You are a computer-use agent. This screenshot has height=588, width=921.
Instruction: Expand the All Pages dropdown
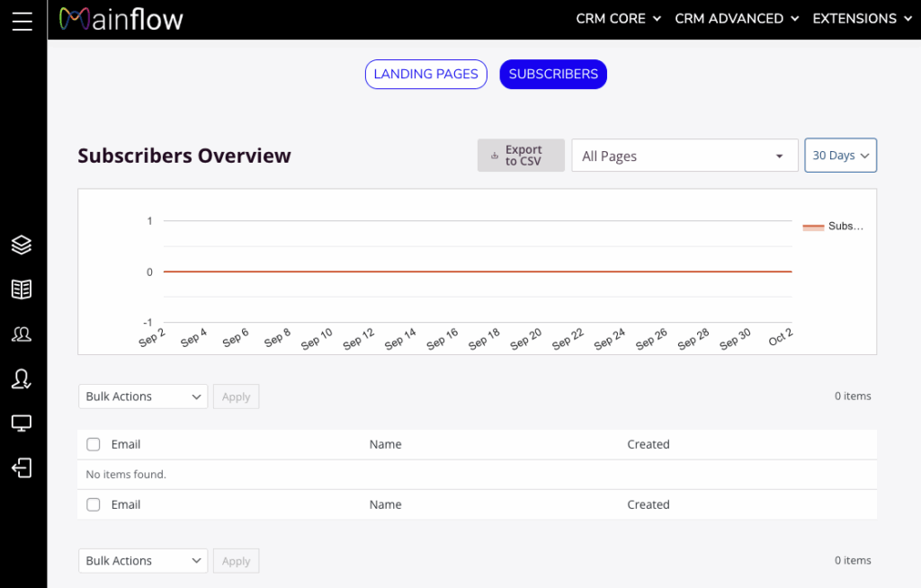pos(684,156)
